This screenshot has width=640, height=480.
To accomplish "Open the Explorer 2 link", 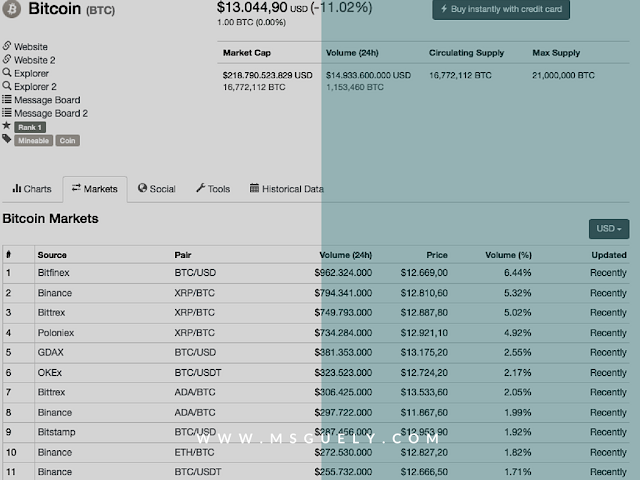I will pyautogui.click(x=35, y=87).
